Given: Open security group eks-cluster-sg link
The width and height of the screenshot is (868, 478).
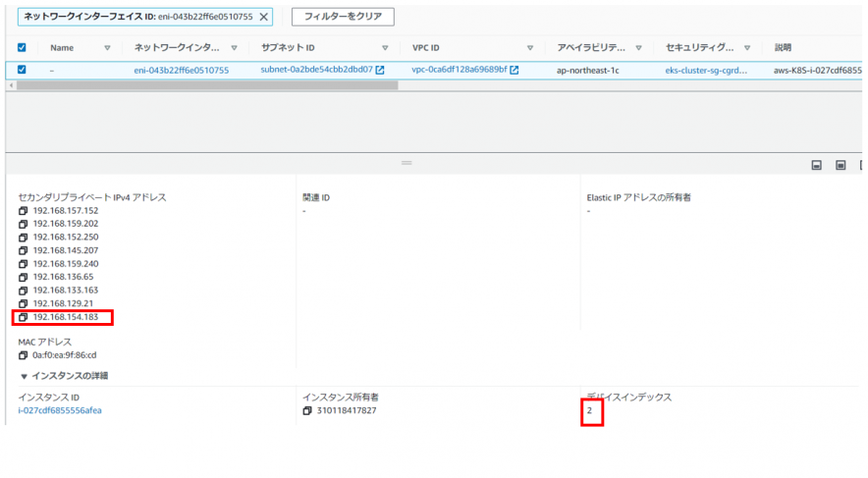Looking at the screenshot, I should point(705,71).
